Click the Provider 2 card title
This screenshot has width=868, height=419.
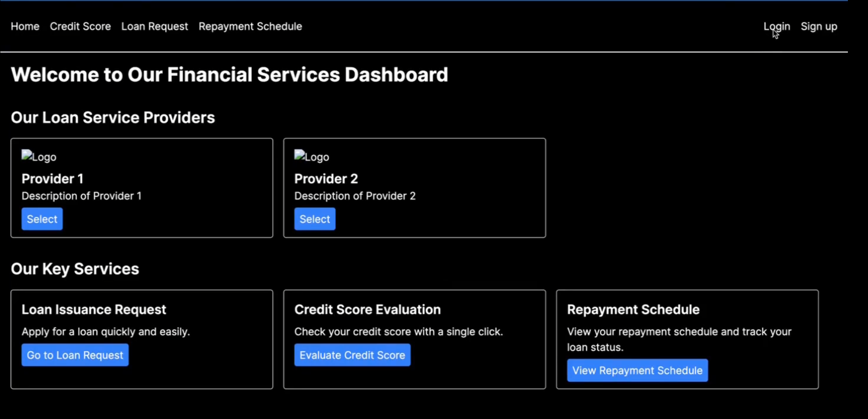click(x=326, y=179)
